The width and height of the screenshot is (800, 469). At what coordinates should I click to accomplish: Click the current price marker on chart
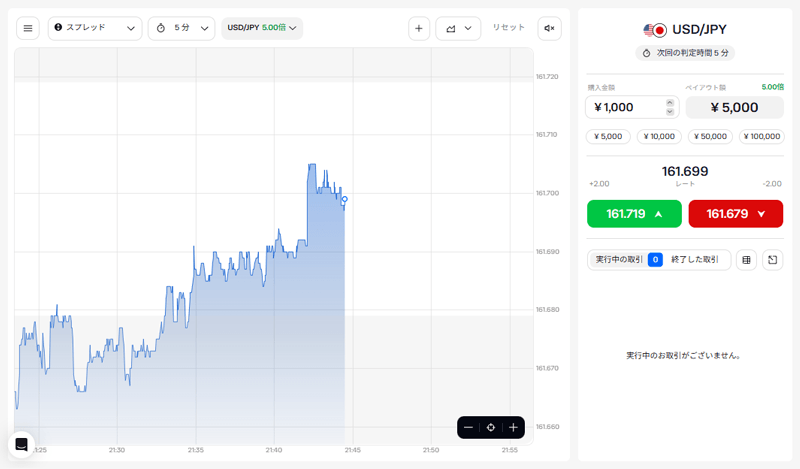[x=345, y=199]
